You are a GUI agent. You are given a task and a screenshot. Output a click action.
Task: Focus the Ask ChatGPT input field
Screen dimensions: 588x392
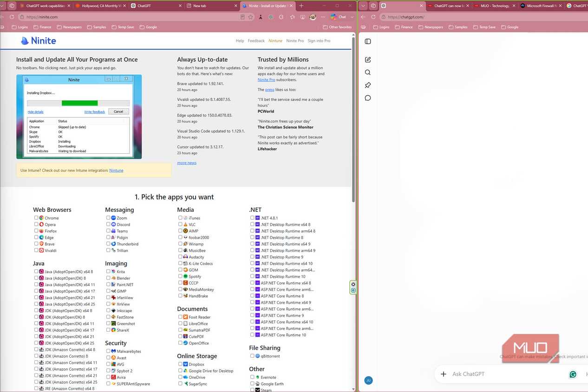point(509,374)
